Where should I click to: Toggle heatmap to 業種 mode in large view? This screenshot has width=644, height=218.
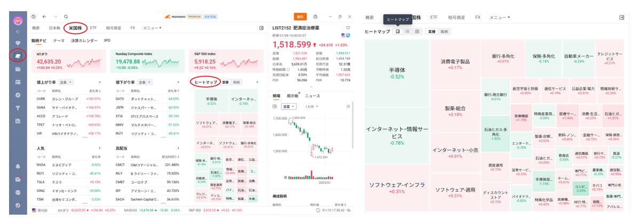click(x=432, y=32)
